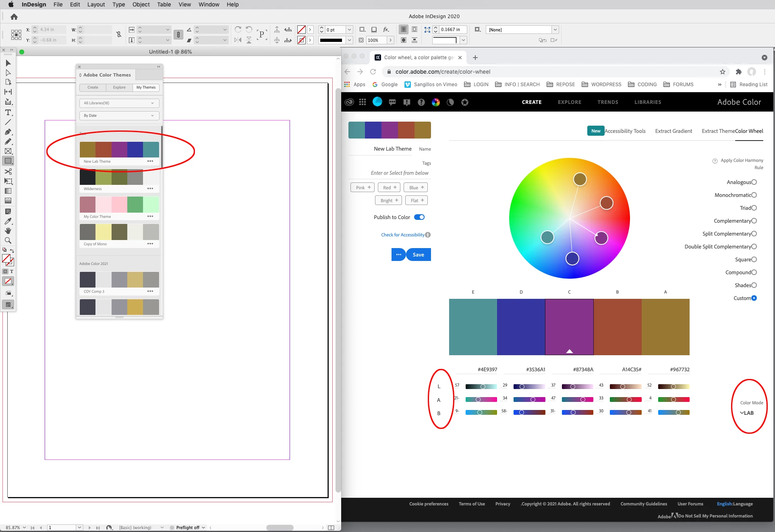Select the Zoom tool magnifier
775x532 pixels.
pyautogui.click(x=8, y=240)
